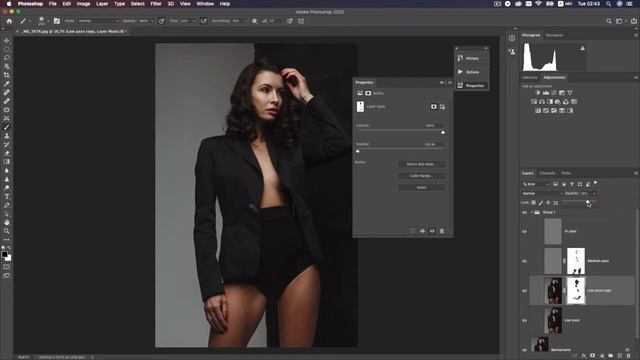Click the Color Range button
Viewport: 640px width, 360px height.
click(421, 176)
